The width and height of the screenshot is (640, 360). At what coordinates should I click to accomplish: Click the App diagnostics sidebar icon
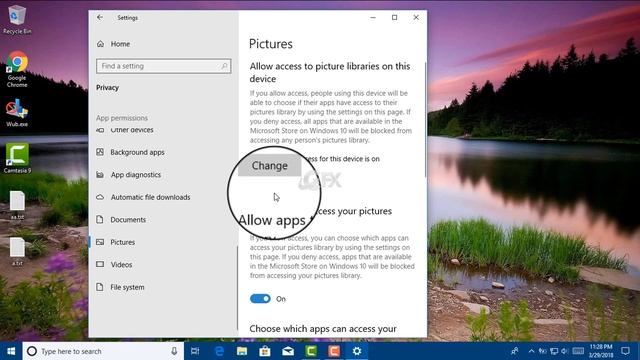[x=100, y=175]
